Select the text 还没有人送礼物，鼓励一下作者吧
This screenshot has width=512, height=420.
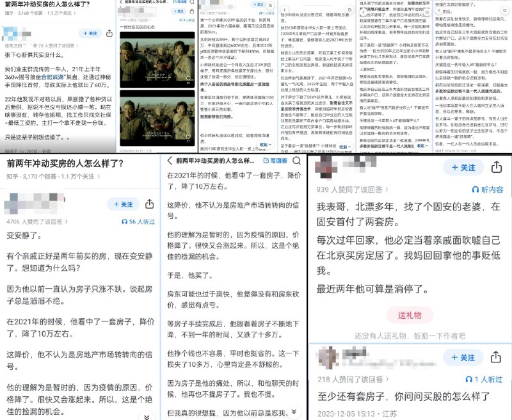[410, 335]
